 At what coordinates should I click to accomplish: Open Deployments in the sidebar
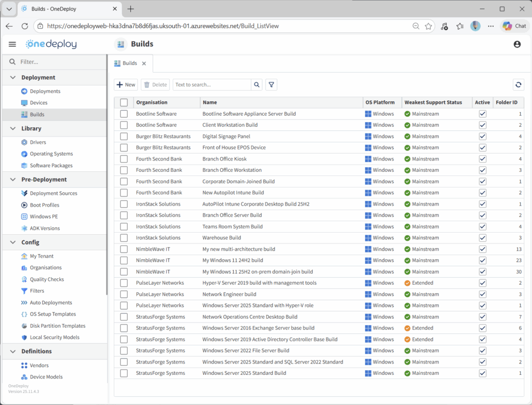point(45,91)
